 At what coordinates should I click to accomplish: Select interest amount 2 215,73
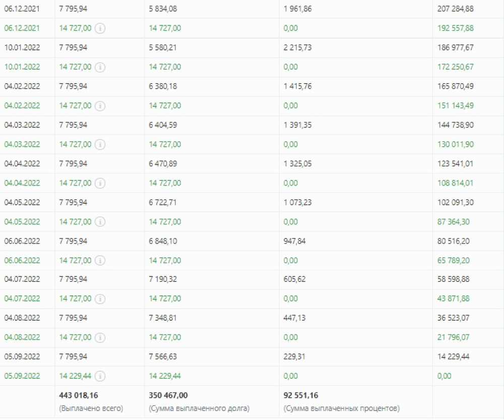[x=298, y=47]
